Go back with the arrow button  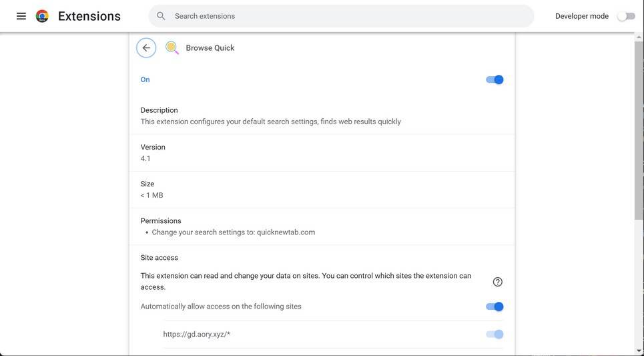click(146, 48)
